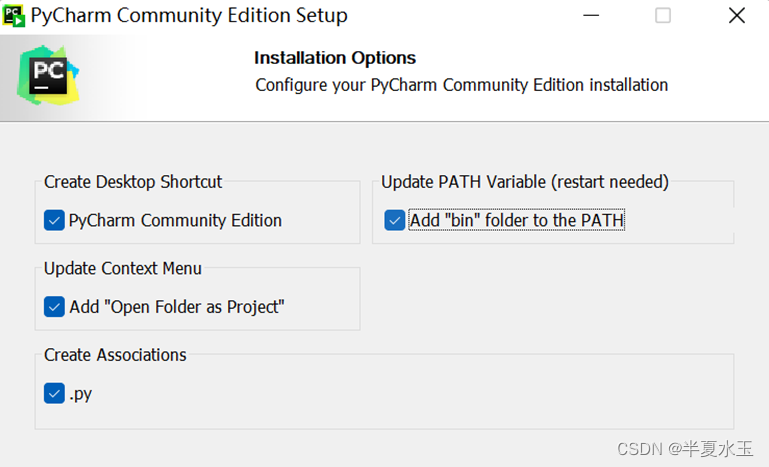Click the Installation Options heading
This screenshot has width=769, height=467.
(x=335, y=58)
